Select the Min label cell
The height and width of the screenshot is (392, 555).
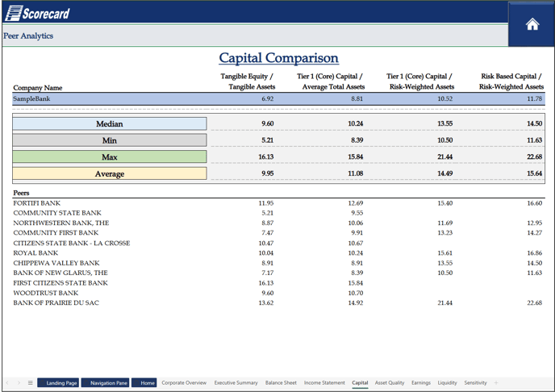(x=110, y=140)
